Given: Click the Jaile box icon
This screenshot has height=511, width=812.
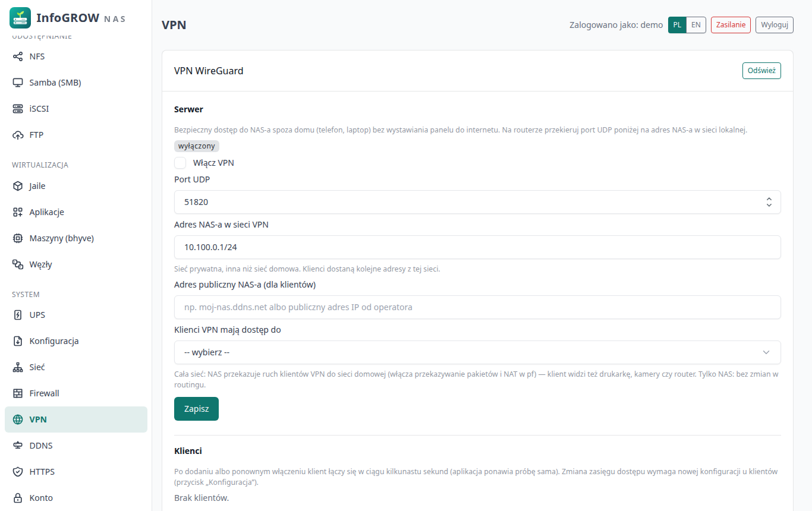Looking at the screenshot, I should [18, 186].
